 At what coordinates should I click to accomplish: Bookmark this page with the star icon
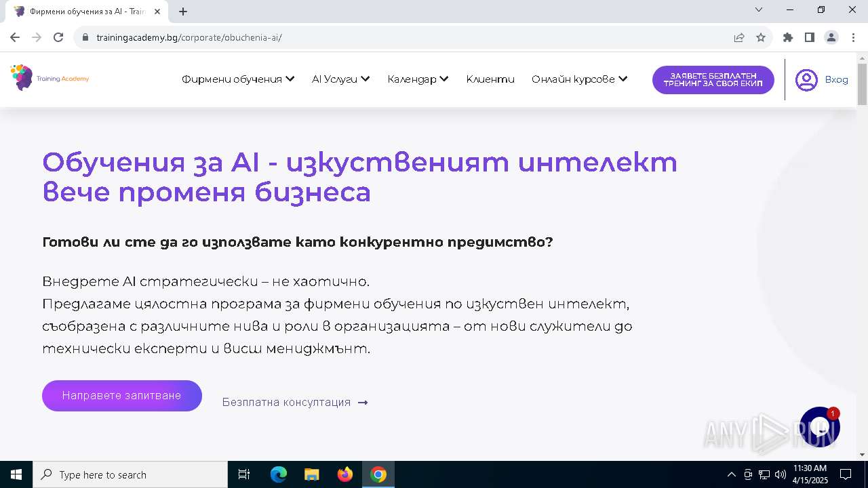[761, 37]
